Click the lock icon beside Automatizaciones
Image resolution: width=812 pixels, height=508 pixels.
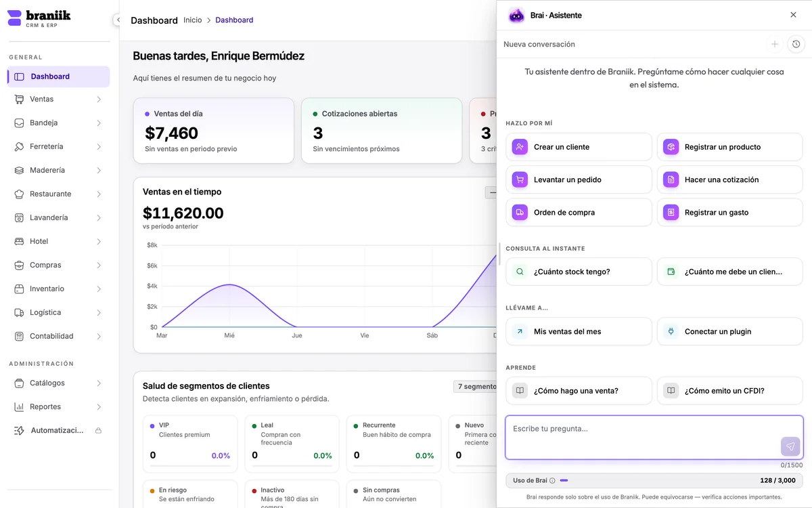click(99, 430)
